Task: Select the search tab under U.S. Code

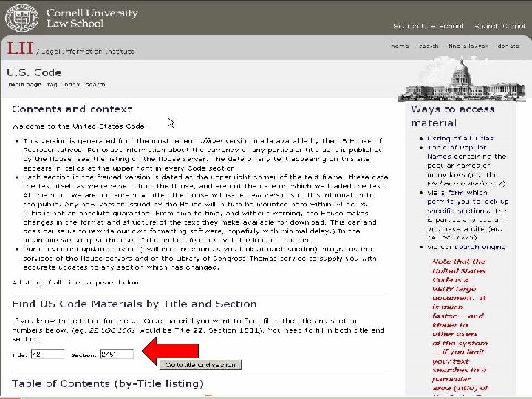Action: click(x=95, y=84)
